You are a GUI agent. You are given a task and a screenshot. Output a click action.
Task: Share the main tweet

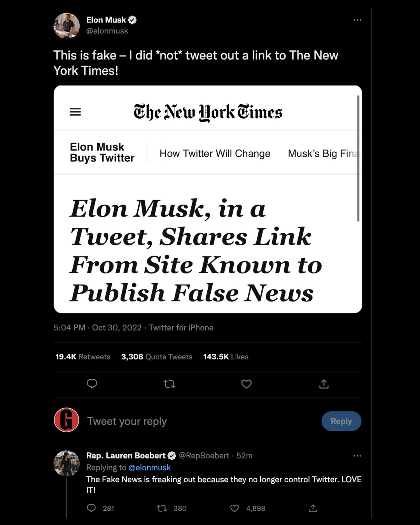point(324,384)
